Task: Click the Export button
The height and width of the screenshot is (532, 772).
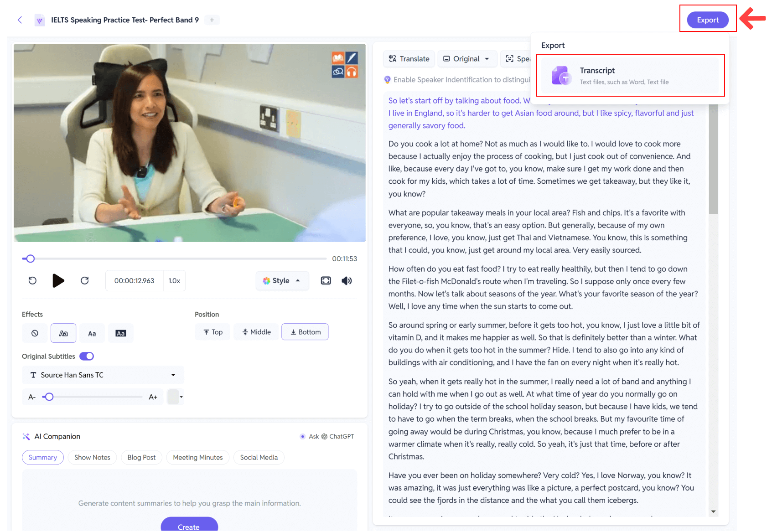Action: point(708,20)
